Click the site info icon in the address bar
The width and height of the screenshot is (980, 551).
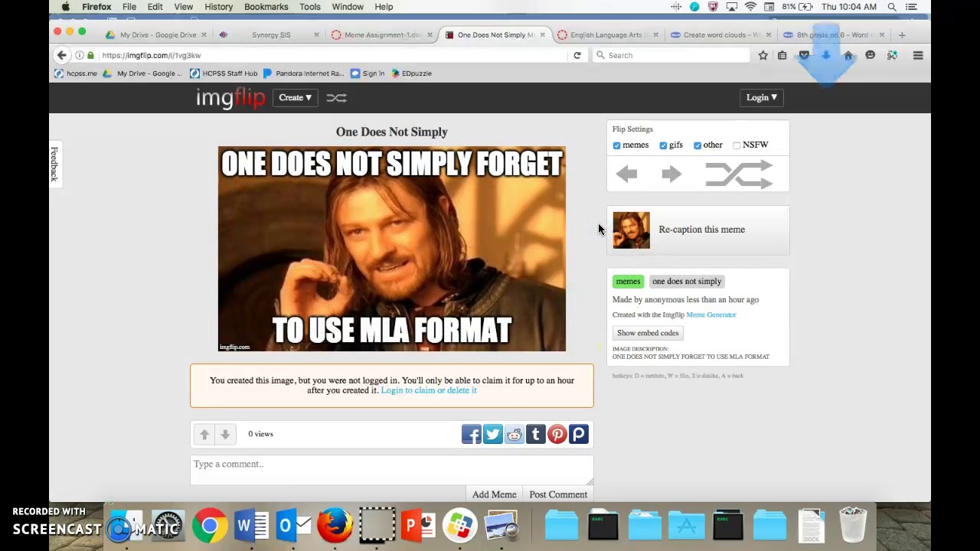80,55
